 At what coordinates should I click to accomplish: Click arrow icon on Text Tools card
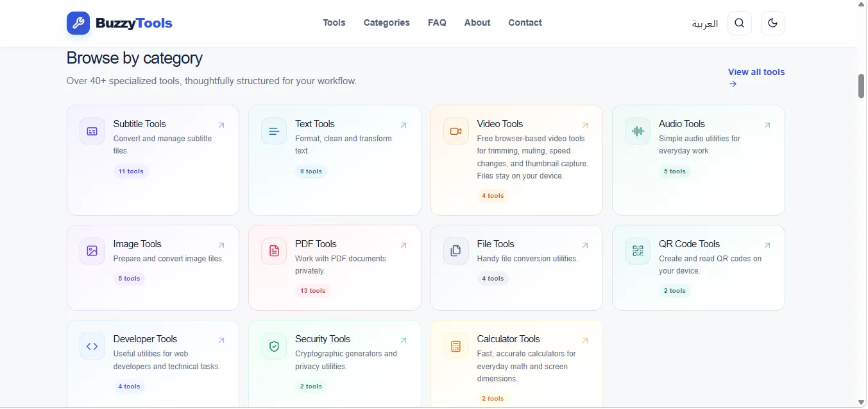coord(404,125)
